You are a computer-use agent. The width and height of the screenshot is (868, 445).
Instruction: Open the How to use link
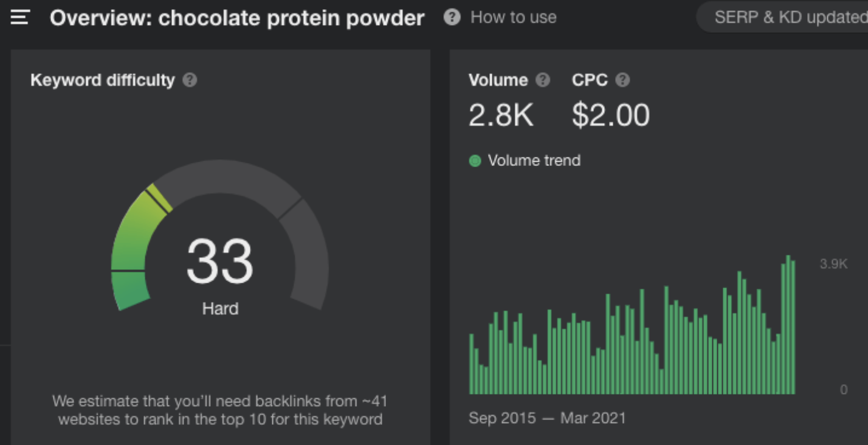click(513, 17)
